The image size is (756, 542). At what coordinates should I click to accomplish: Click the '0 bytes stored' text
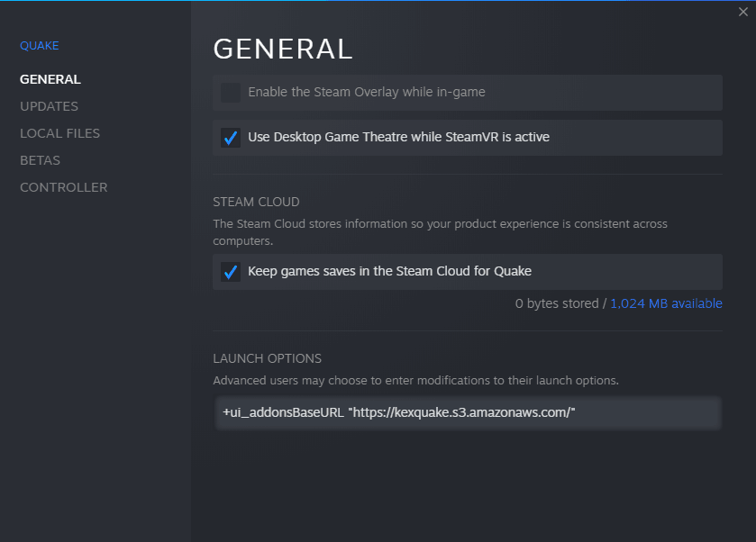coord(557,303)
